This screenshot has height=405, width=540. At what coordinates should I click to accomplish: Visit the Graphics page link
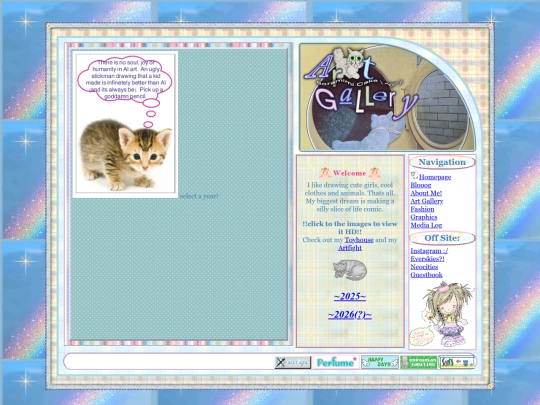(424, 217)
